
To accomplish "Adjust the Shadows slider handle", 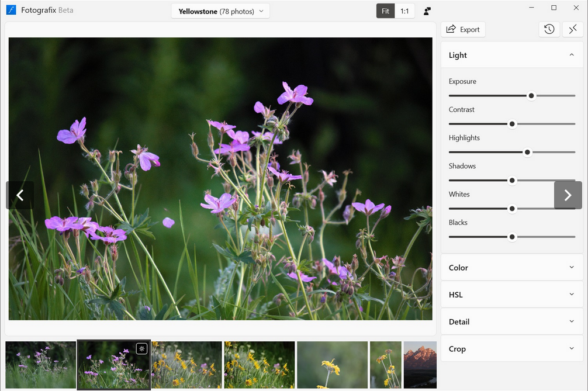I will click(x=512, y=181).
